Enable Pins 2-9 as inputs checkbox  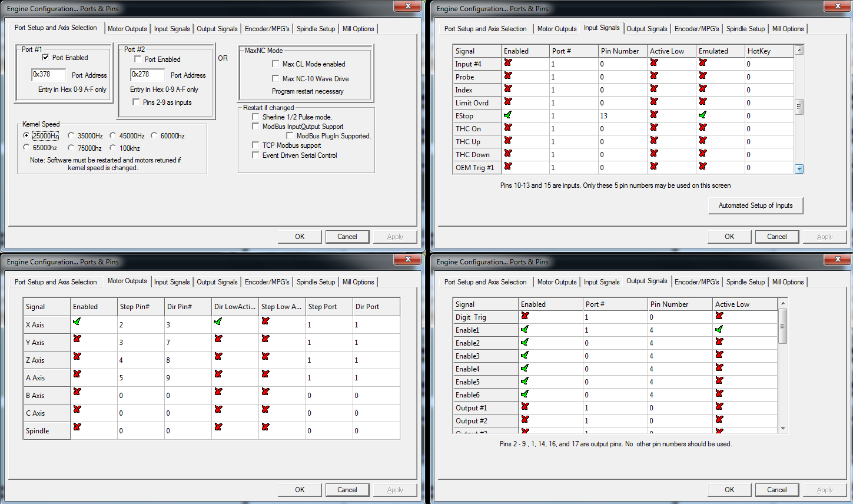pyautogui.click(x=137, y=102)
